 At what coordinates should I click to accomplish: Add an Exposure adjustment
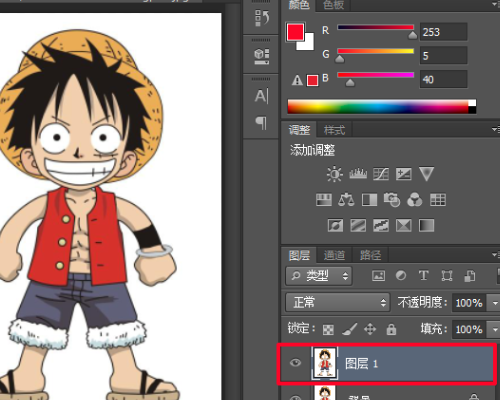click(403, 174)
